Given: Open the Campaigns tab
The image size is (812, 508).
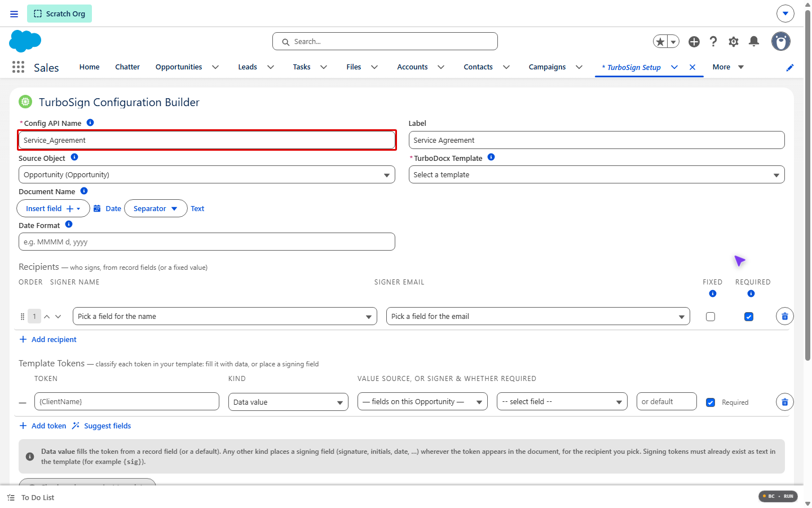Looking at the screenshot, I should click(547, 67).
